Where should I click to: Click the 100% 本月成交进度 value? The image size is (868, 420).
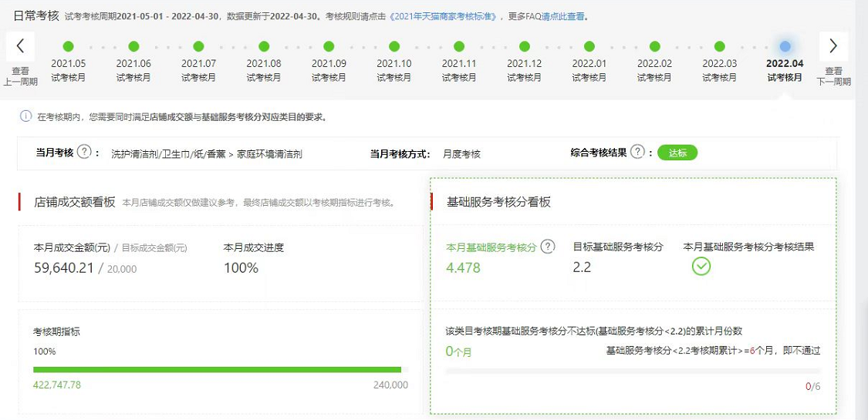241,268
